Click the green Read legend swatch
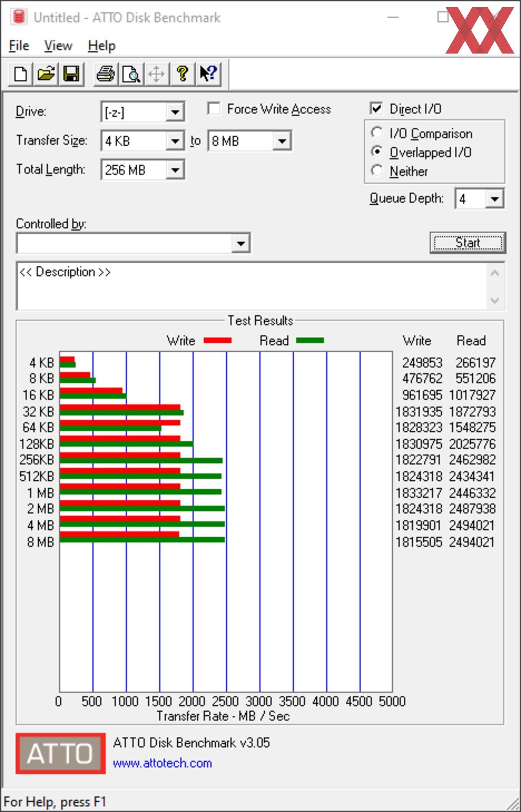521x812 pixels. [310, 340]
